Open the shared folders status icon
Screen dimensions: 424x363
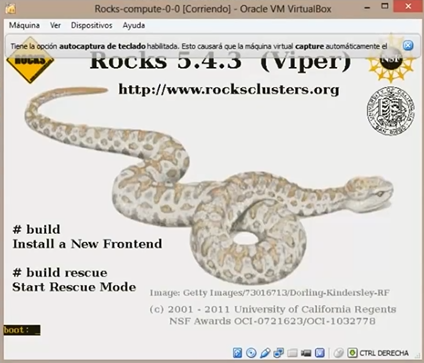point(292,353)
